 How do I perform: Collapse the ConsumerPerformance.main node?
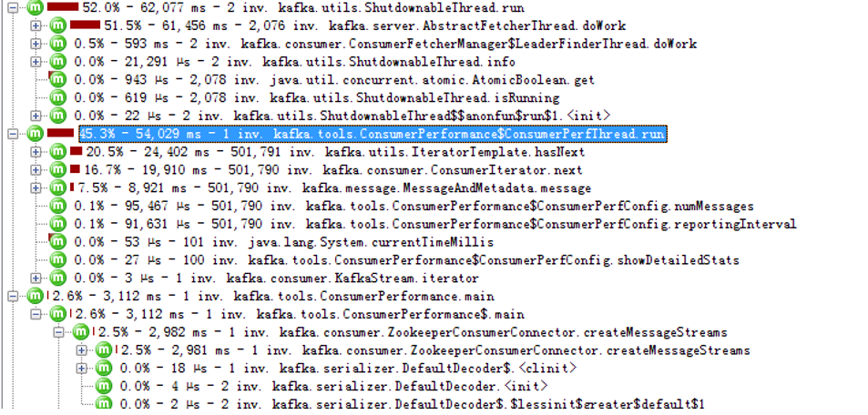[13, 296]
